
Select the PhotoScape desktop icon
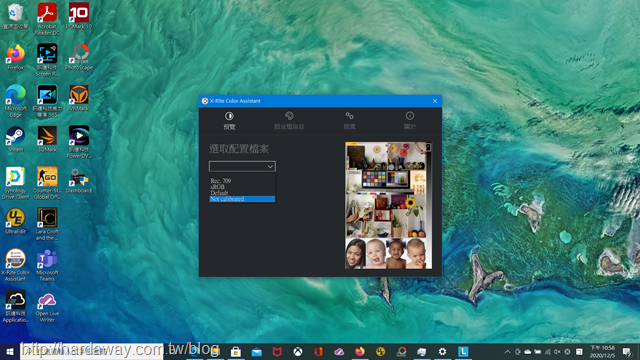[79, 57]
